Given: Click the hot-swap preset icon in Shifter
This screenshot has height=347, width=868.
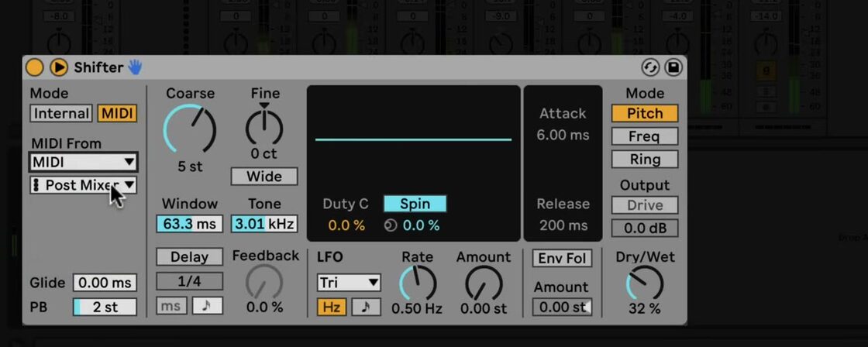Looking at the screenshot, I should click(650, 67).
